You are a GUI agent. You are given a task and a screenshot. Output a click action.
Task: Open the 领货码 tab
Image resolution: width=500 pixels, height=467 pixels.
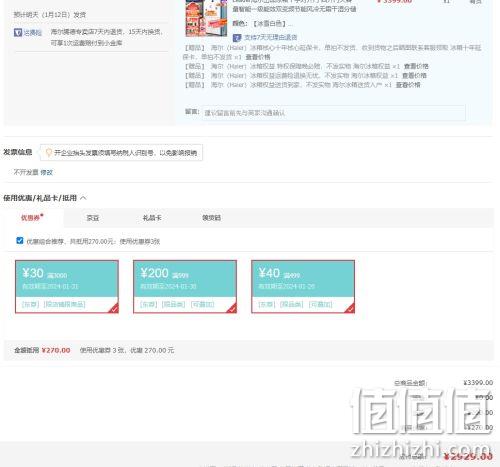click(211, 218)
